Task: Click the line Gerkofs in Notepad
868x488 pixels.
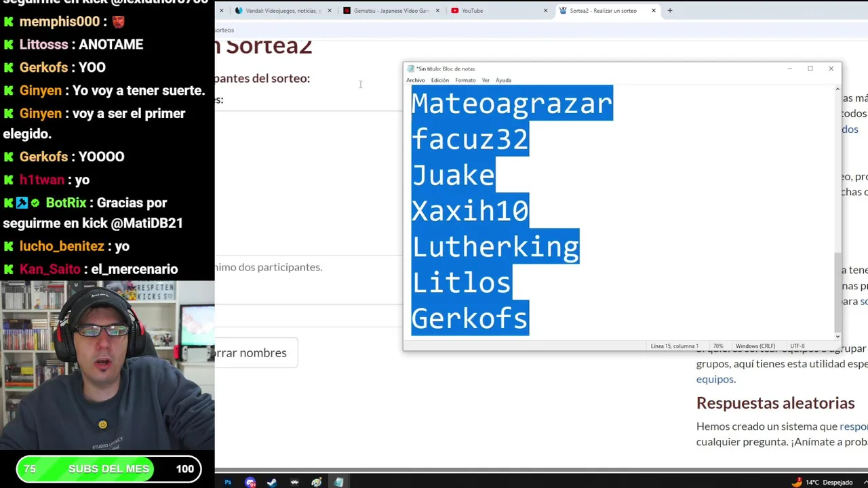Action: 470,319
